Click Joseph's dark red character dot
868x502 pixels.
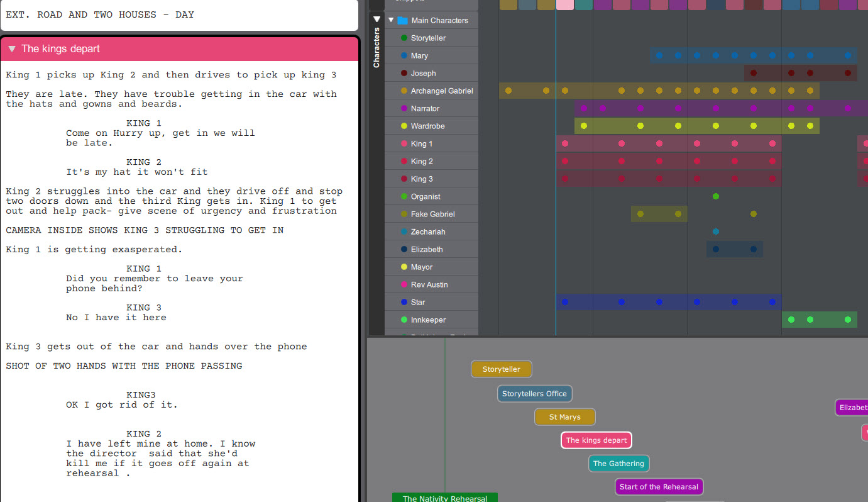click(404, 74)
